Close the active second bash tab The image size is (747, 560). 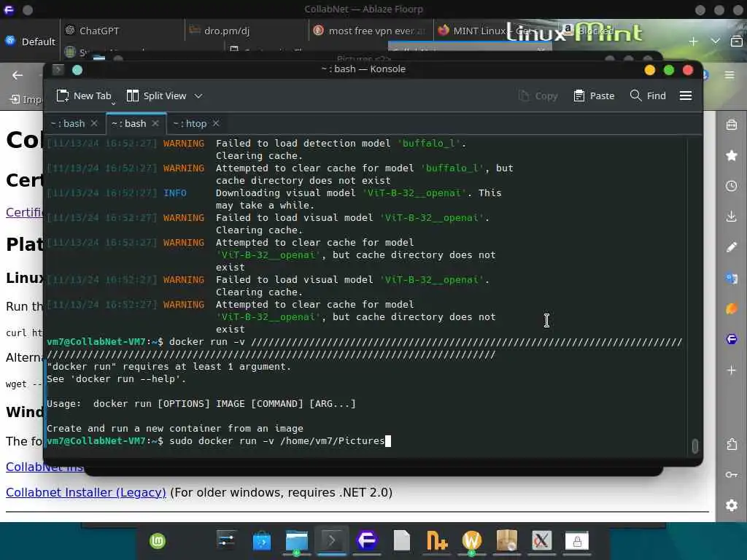pyautogui.click(x=155, y=123)
